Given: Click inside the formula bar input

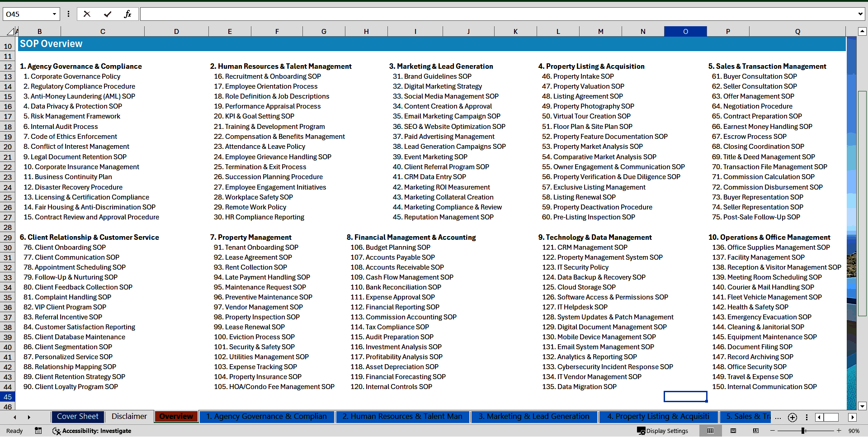Looking at the screenshot, I should [497, 14].
